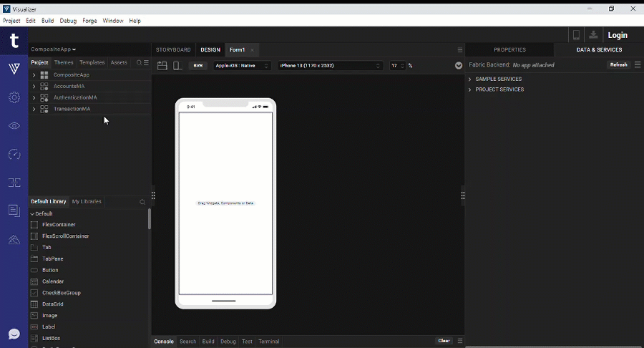644x348 pixels.
Task: Expand the AccountsMA tree node
Action: click(x=34, y=86)
